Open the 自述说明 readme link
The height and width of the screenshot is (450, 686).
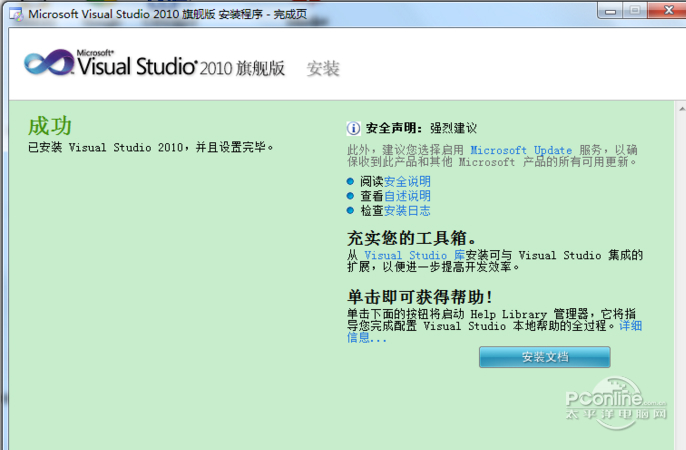pyautogui.click(x=407, y=195)
